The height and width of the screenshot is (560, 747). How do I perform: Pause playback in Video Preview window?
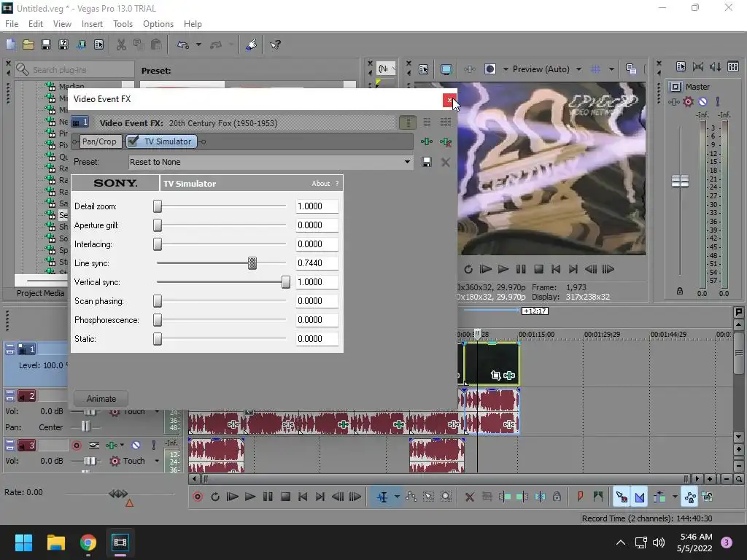tap(521, 270)
